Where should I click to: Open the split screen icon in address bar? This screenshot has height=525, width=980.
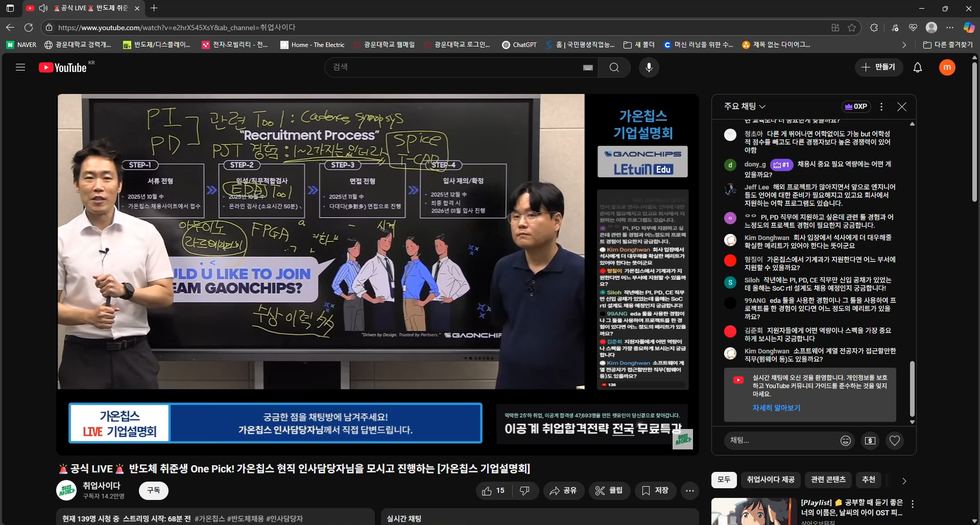[x=835, y=28]
